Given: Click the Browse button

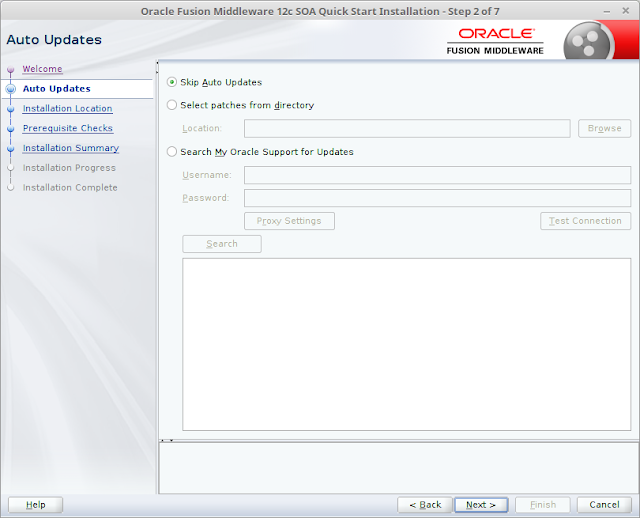Looking at the screenshot, I should coord(604,129).
